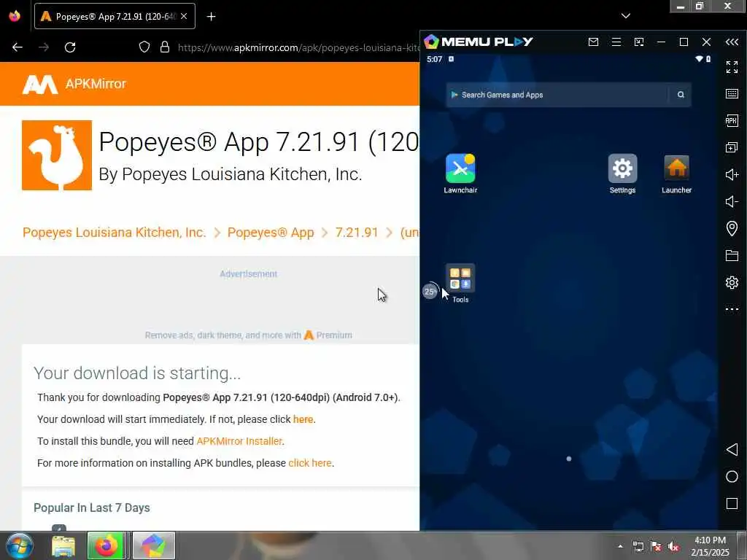Click the tracking protection shield icon
Image resolution: width=747 pixels, height=560 pixels.
click(x=144, y=47)
